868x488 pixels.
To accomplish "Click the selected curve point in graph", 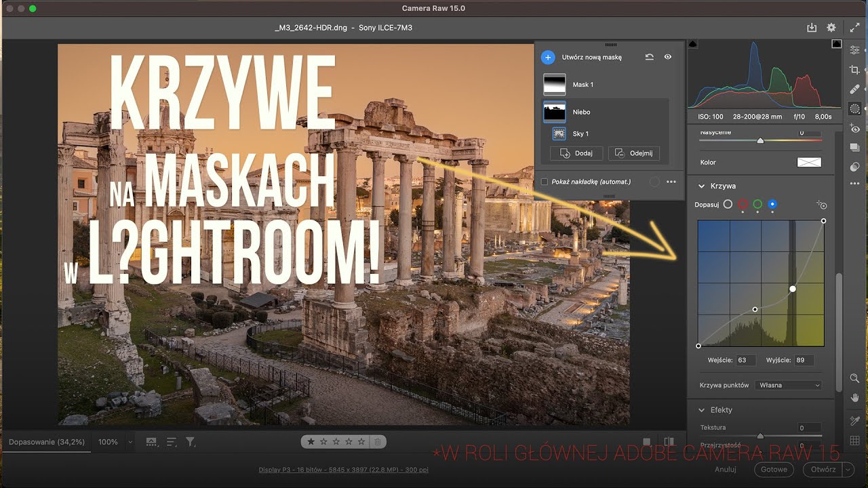I will (793, 289).
